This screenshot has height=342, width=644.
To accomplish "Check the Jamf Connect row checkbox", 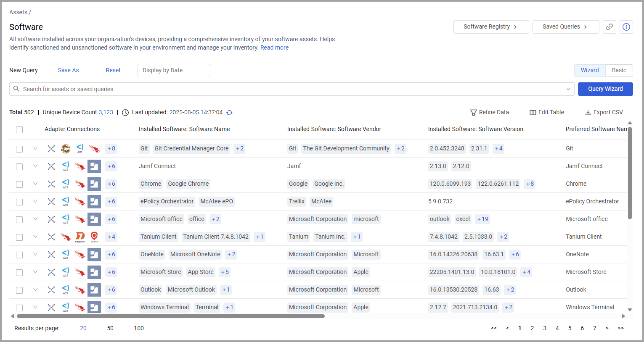I will (19, 167).
